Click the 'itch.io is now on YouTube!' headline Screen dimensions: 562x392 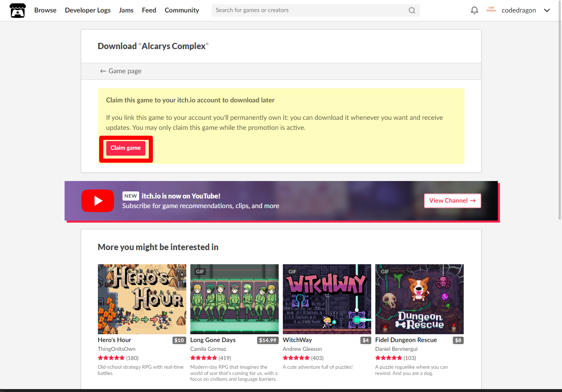pyautogui.click(x=181, y=196)
